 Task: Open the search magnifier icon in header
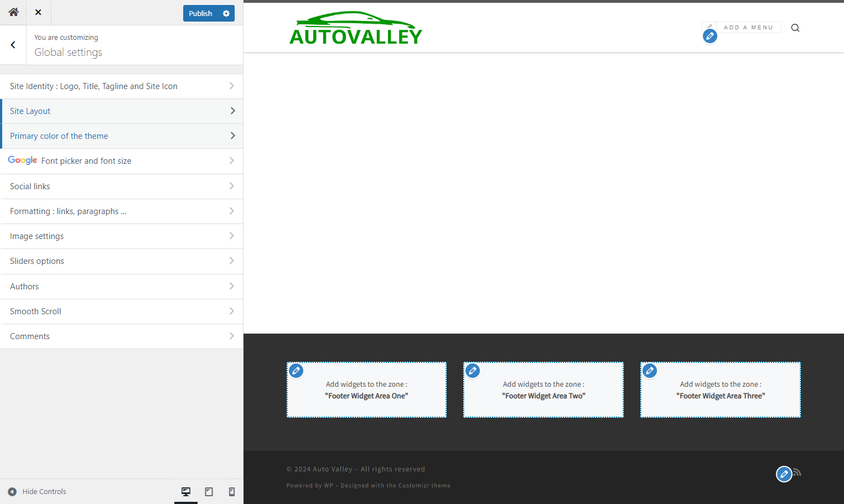795,28
